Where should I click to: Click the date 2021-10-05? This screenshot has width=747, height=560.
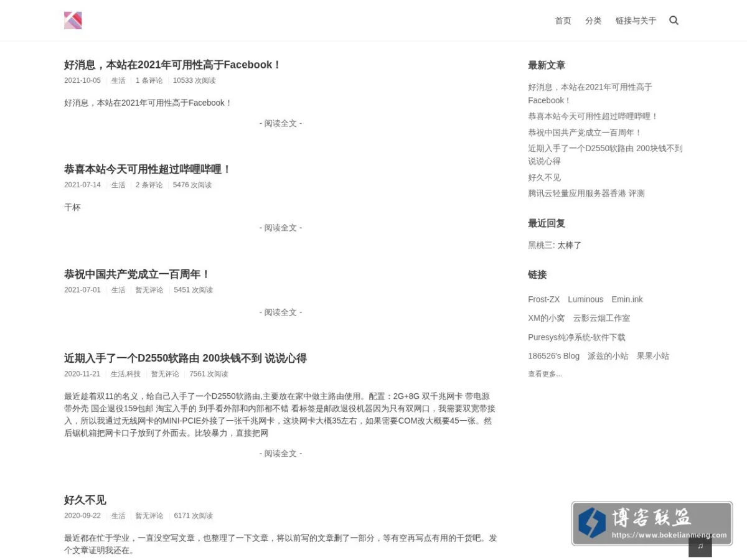[x=82, y=81]
